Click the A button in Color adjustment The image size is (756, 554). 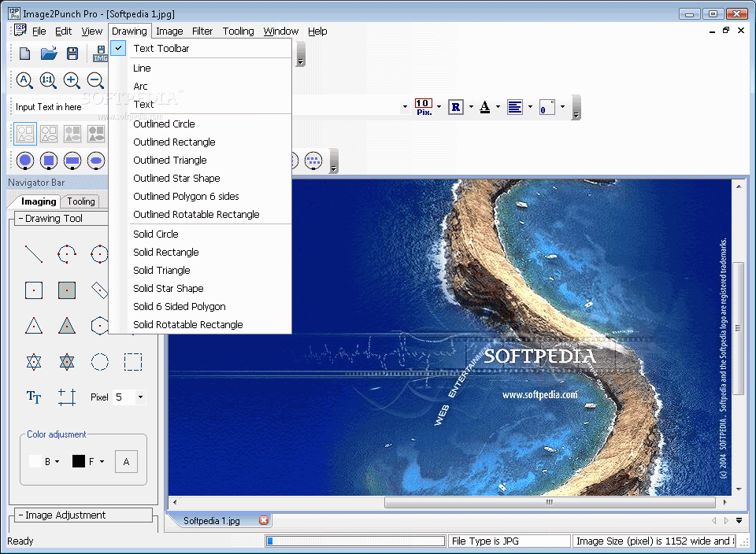click(126, 461)
